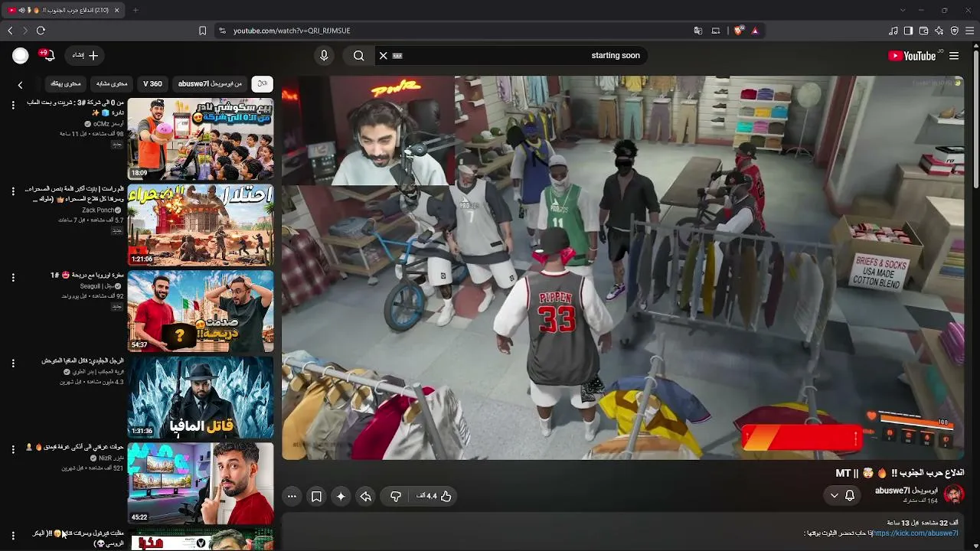
Task: Reload the page with refresh icon
Action: coord(41,31)
